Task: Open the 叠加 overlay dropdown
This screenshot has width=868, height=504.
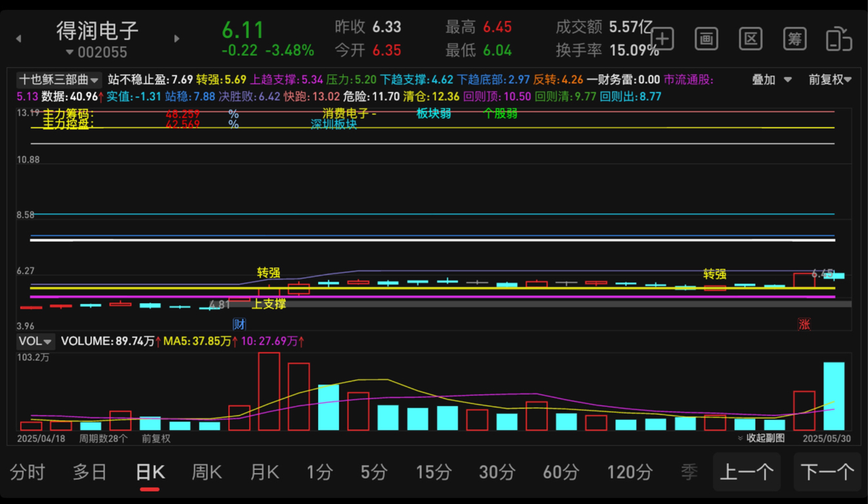Action: [x=772, y=79]
